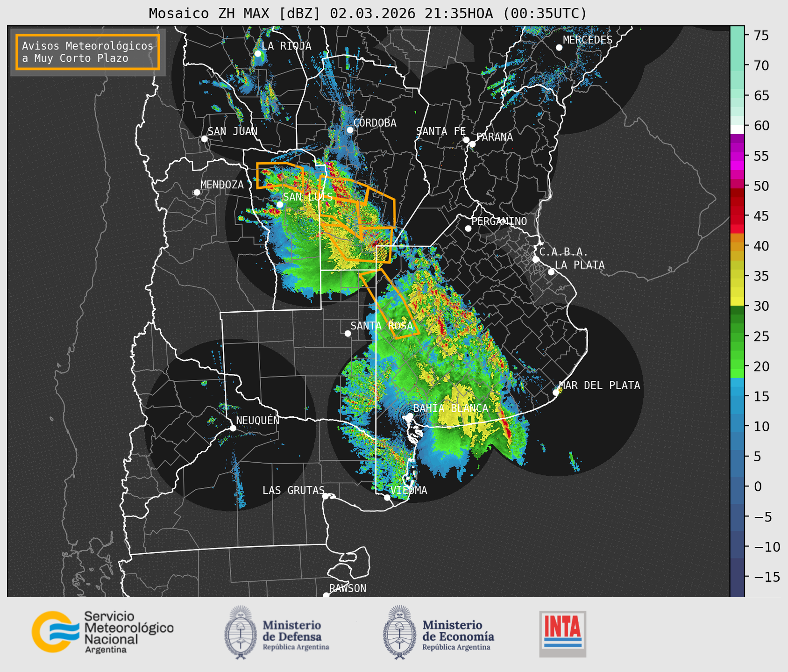The height and width of the screenshot is (672, 788).
Task: Click the Neuquén city marker dot
Action: pos(233,428)
